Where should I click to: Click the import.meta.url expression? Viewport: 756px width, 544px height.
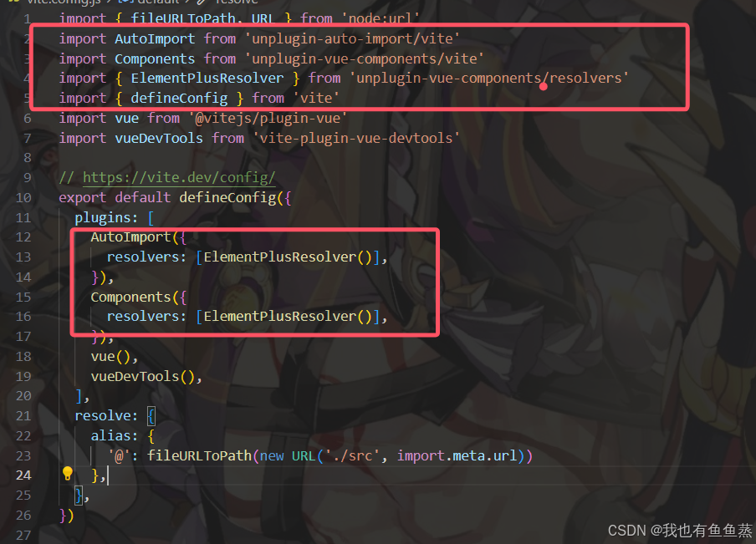[x=457, y=455]
